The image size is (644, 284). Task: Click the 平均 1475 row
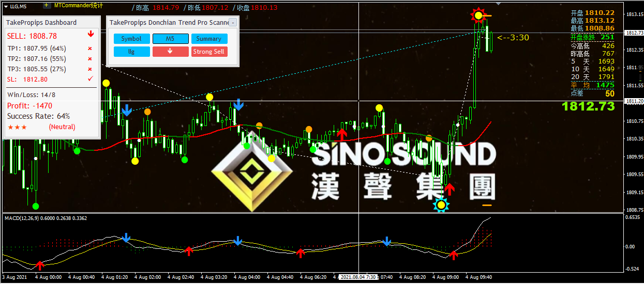[592, 85]
